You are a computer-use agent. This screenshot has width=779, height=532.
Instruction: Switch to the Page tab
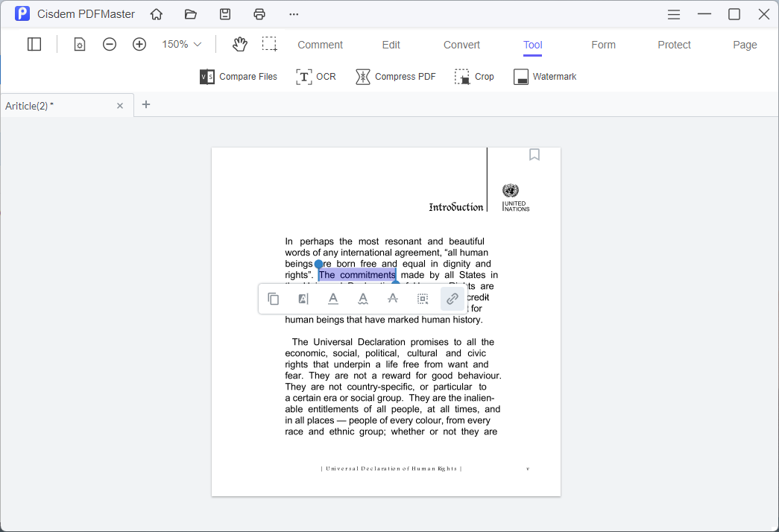(745, 45)
